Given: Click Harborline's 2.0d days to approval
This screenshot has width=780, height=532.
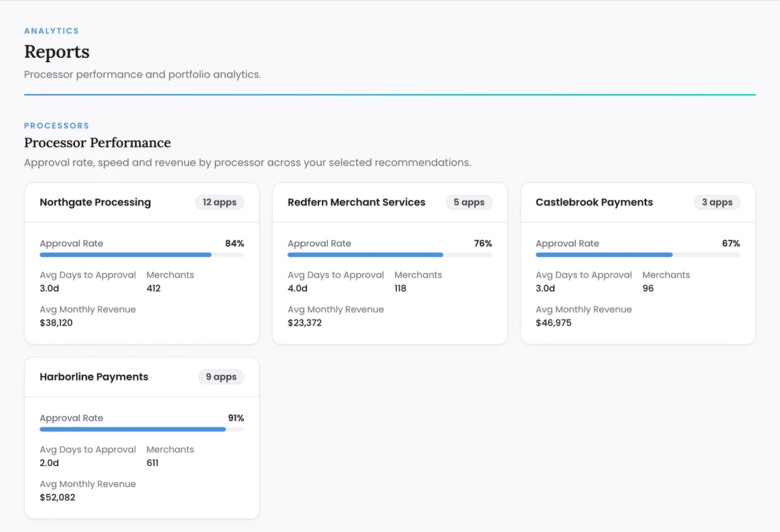Looking at the screenshot, I should tap(49, 463).
